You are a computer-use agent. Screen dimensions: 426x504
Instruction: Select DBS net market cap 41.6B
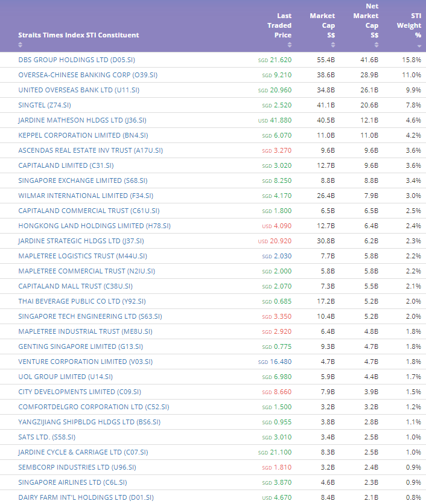tap(369, 60)
